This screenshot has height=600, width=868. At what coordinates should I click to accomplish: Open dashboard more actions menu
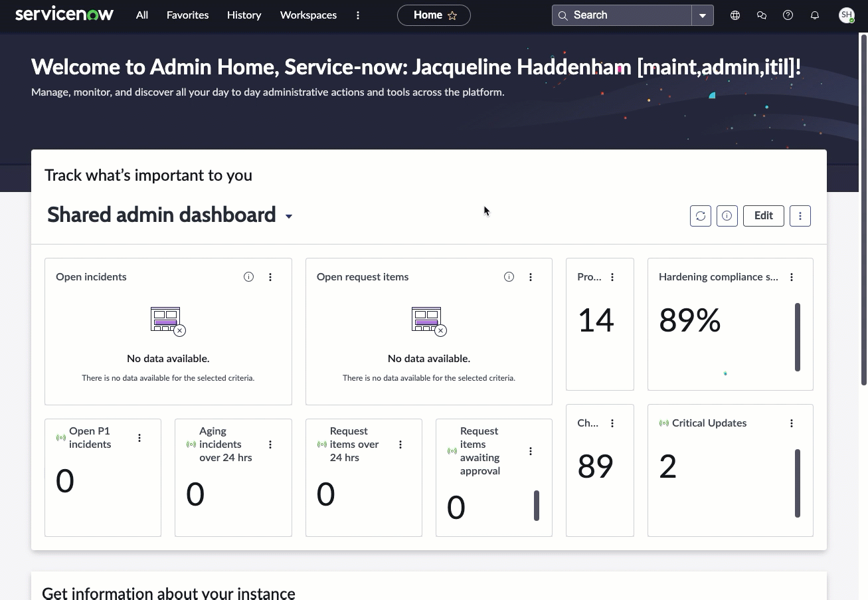point(800,216)
